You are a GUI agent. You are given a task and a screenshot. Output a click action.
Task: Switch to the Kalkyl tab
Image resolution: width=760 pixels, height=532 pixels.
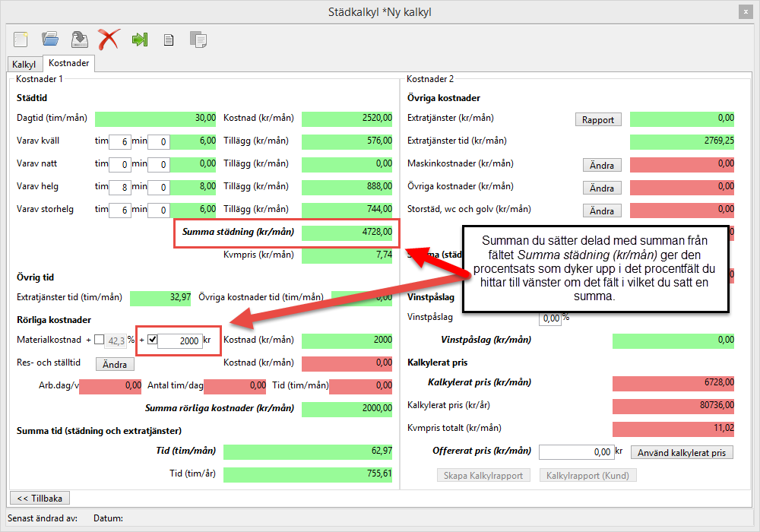[x=24, y=65]
